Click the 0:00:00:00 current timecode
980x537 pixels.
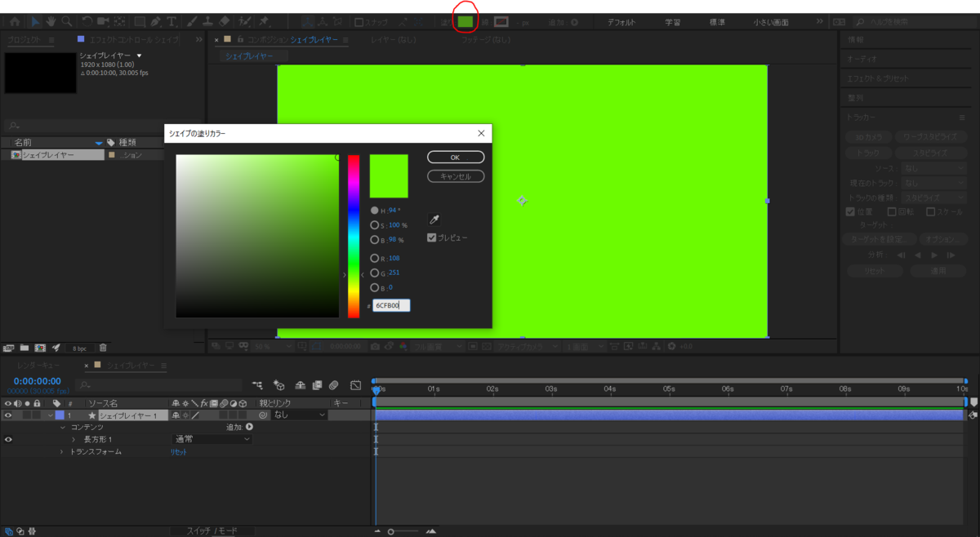38,381
